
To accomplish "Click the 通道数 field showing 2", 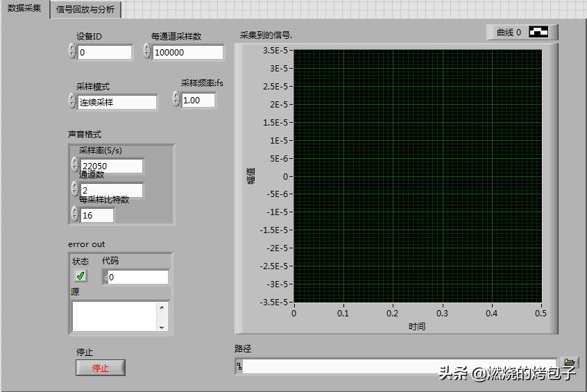I will point(112,190).
